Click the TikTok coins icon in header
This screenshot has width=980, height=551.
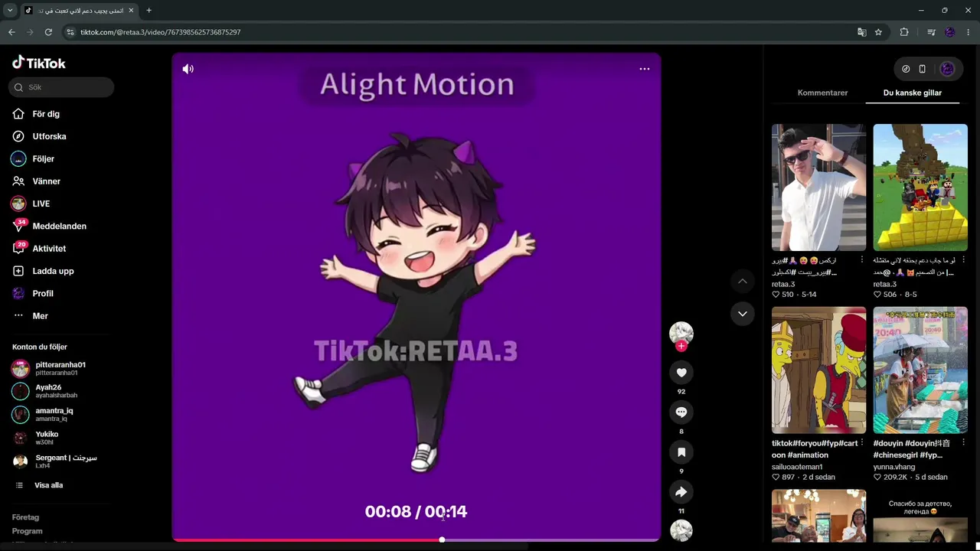(906, 69)
